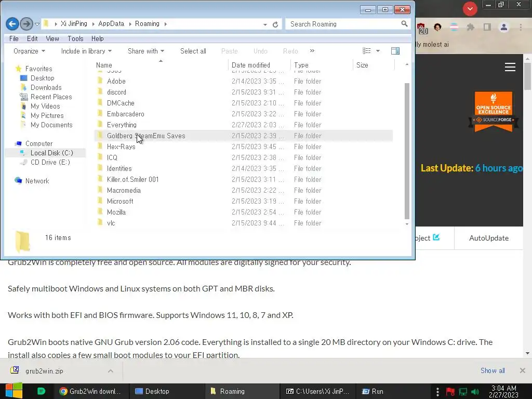Image resolution: width=532 pixels, height=399 pixels.
Task: Open options arrow for grub2win.zip download
Action: (x=110, y=371)
